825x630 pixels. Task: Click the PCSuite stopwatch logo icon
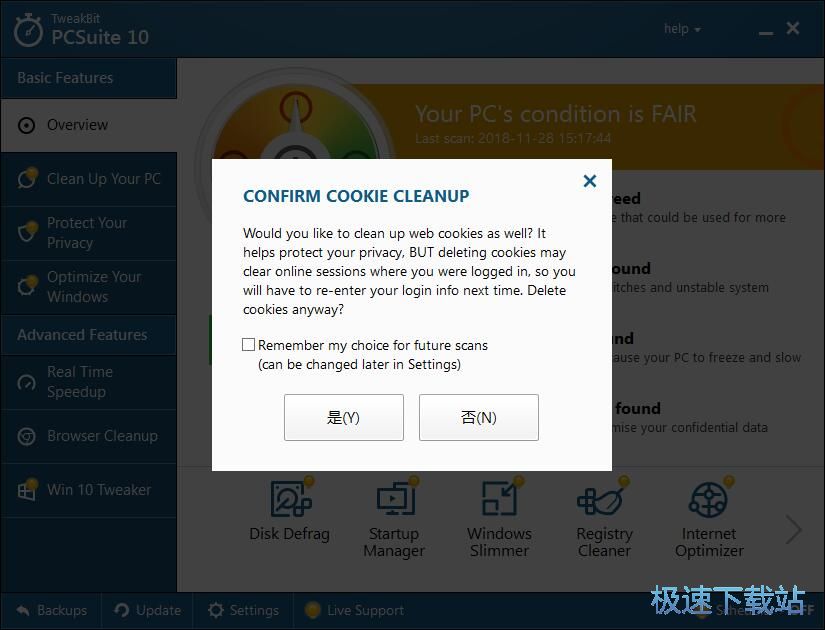pyautogui.click(x=28, y=31)
